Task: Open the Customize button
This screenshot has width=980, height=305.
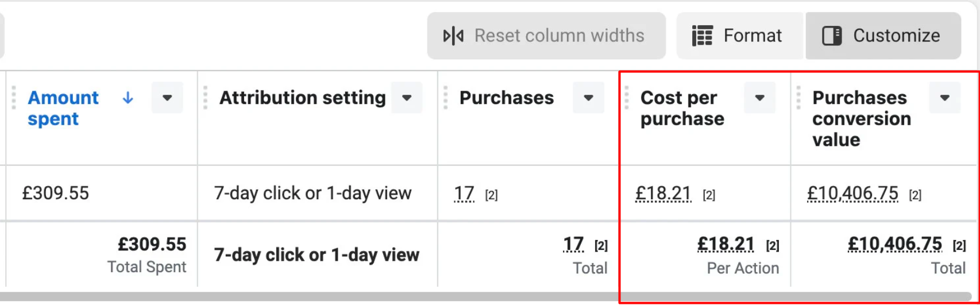Action: click(x=883, y=36)
